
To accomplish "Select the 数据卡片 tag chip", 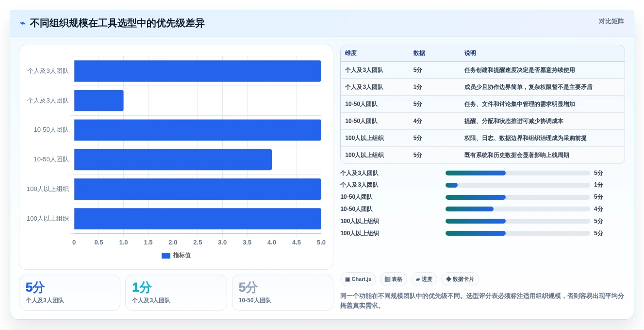I will coord(460,279).
